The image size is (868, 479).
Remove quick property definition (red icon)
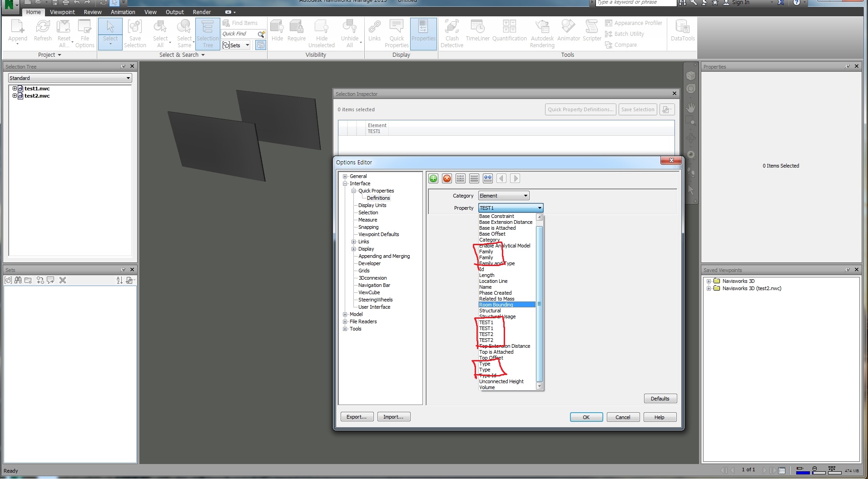[x=447, y=178]
